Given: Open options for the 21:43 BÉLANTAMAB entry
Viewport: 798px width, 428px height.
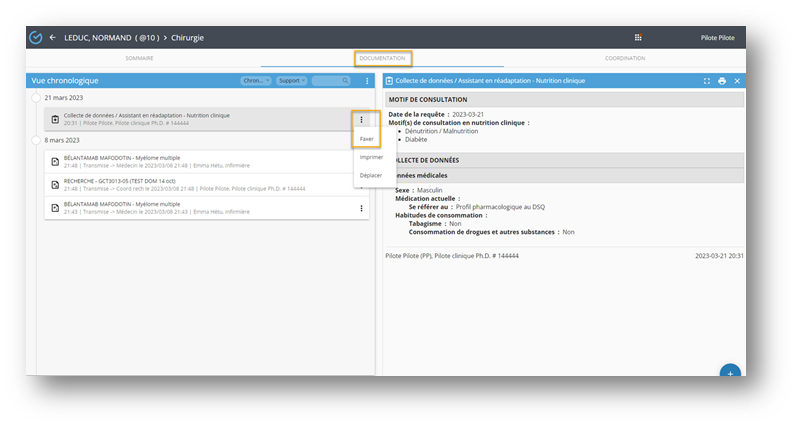Looking at the screenshot, I should 361,208.
